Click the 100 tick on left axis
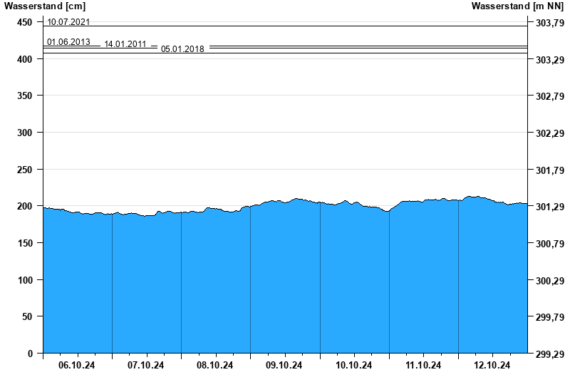The width and height of the screenshot is (570, 392). 24,280
